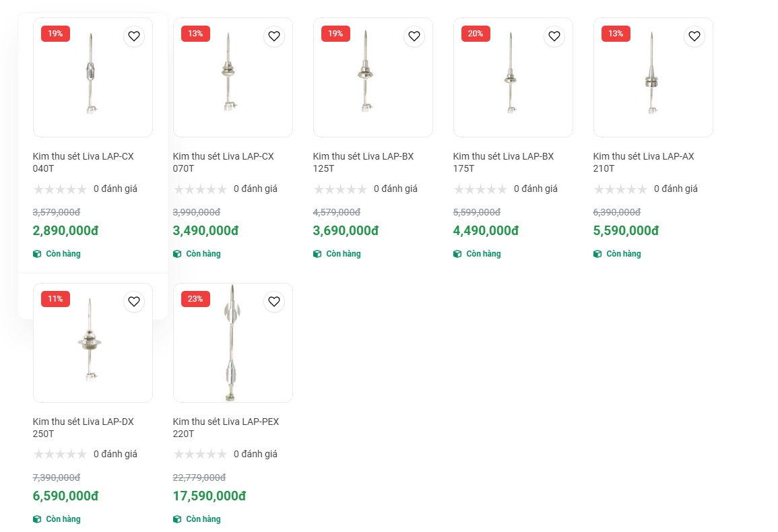Click the star rating for LAP-CX 040T
This screenshot has width=778, height=532.
[60, 189]
